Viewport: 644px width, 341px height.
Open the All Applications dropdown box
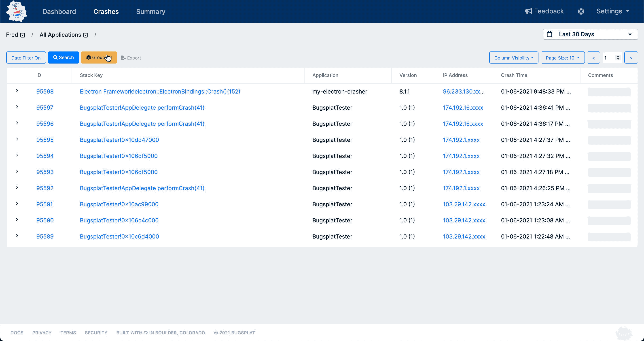pyautogui.click(x=86, y=35)
